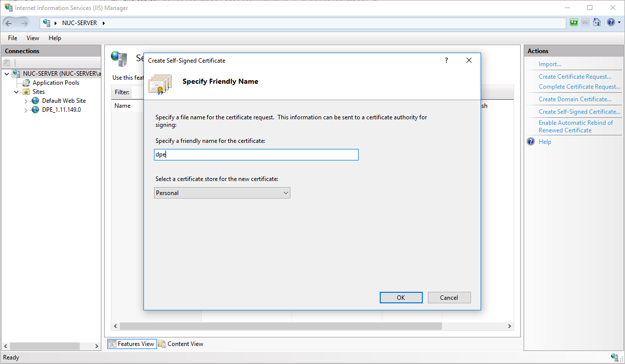Click the help question mark toolbar icon

610,23
